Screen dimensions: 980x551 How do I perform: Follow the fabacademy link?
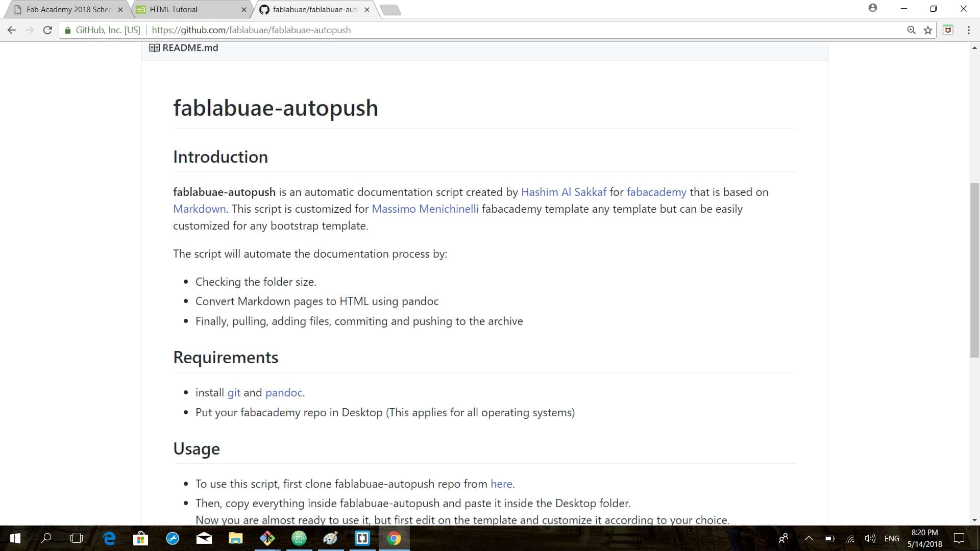[656, 192]
